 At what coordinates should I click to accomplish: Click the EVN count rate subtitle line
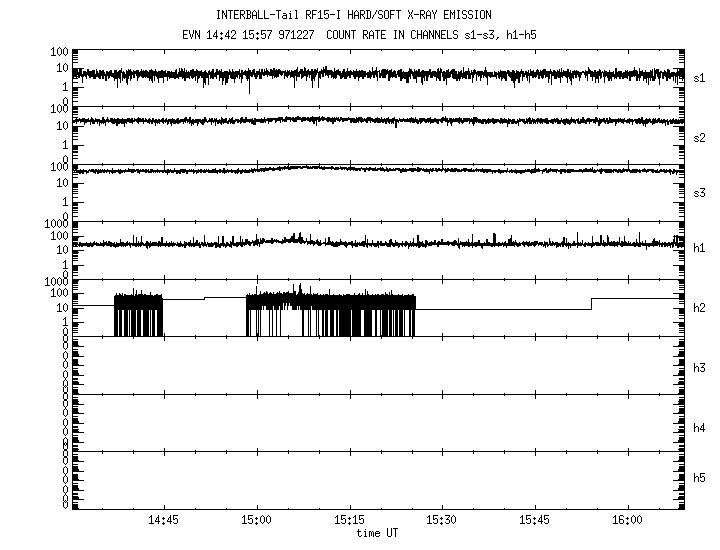[x=360, y=34]
